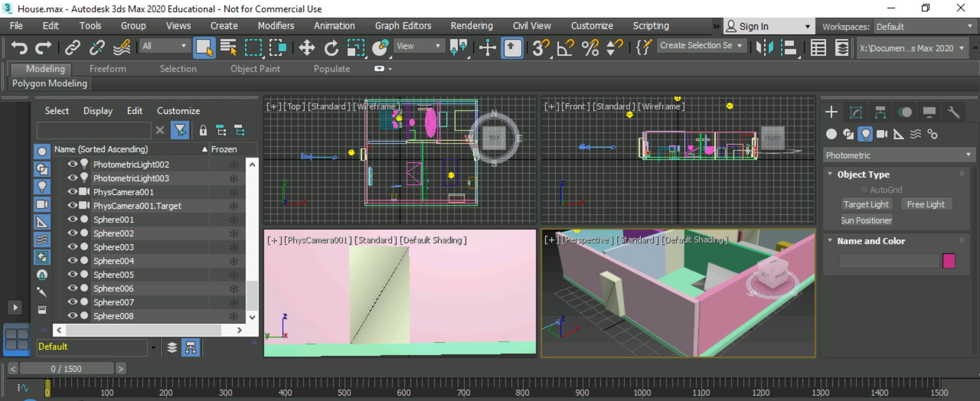Click the Target Light button
Screen dimensions: 980x401
(866, 204)
